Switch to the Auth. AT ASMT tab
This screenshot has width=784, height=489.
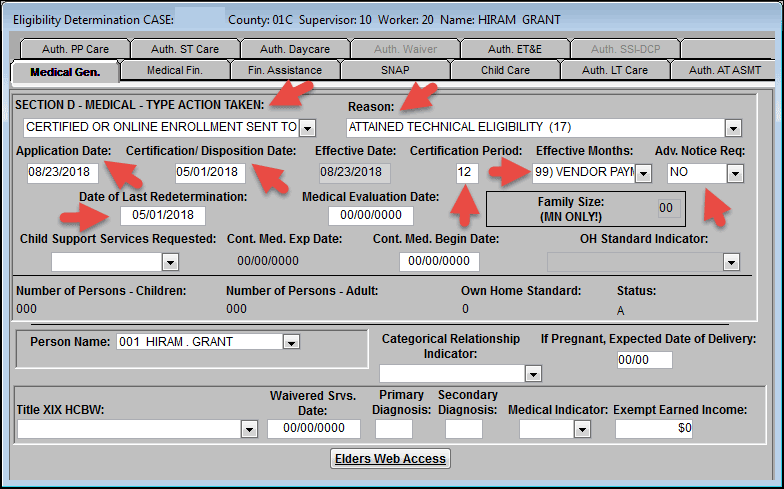click(725, 70)
